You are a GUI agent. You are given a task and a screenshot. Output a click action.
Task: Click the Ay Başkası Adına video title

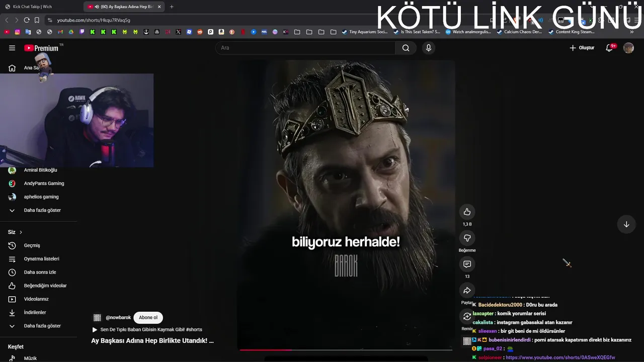152,340
